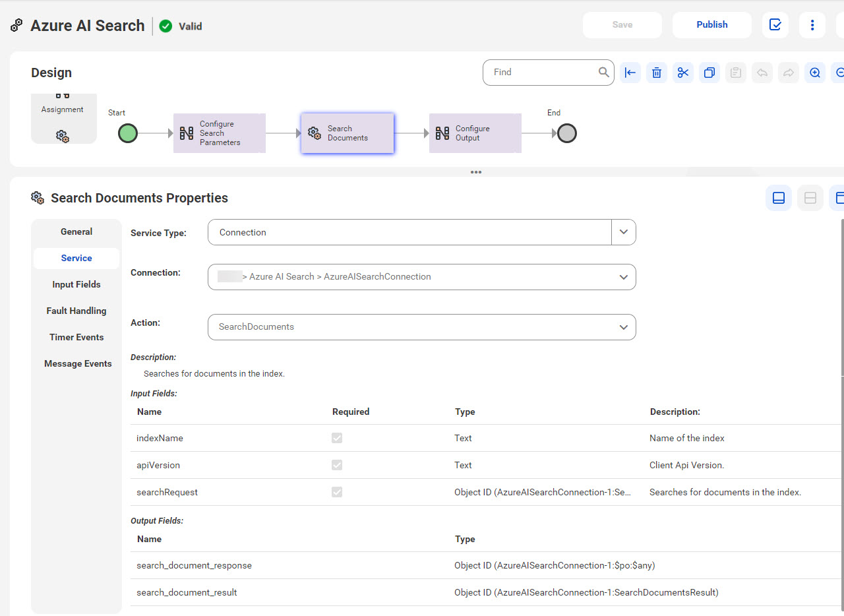Select the Start green circle node
Viewport: 844px width, 616px height.
128,133
